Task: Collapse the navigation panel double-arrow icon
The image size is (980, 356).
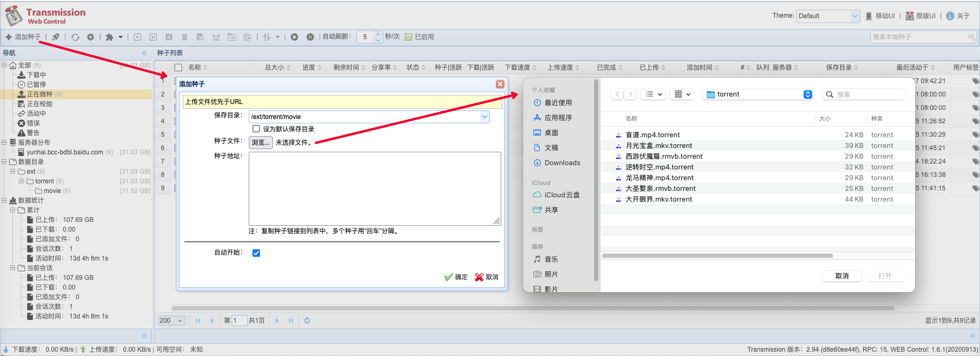Action: pos(144,53)
